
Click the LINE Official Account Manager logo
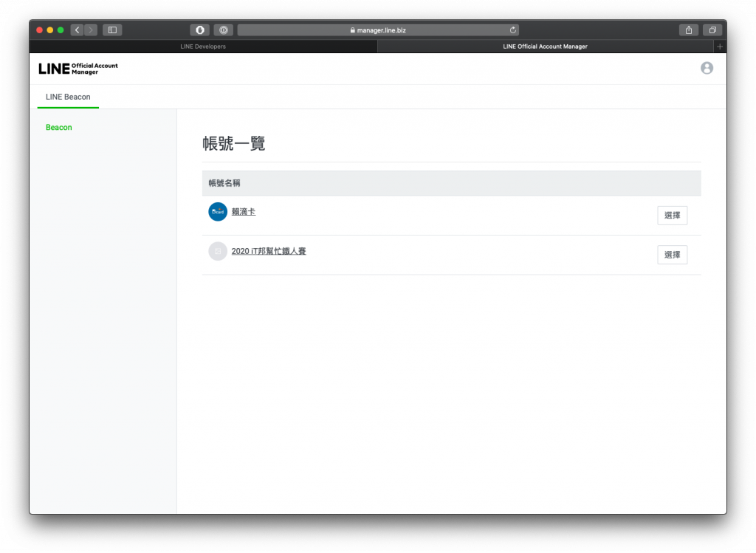coord(78,69)
